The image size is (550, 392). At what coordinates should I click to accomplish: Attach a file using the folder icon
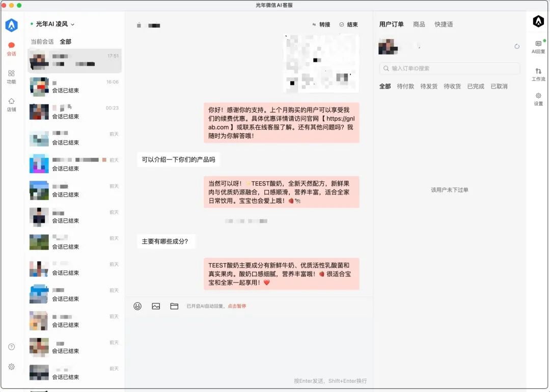pyautogui.click(x=174, y=306)
